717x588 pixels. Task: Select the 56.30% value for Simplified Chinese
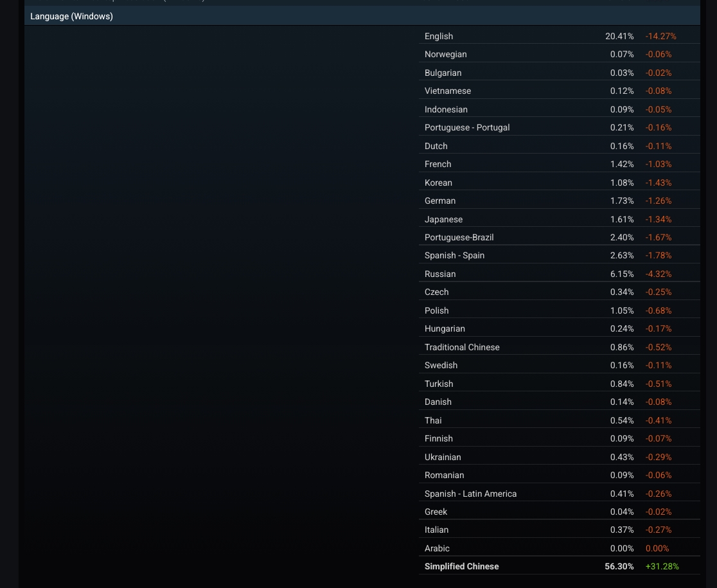pos(619,567)
